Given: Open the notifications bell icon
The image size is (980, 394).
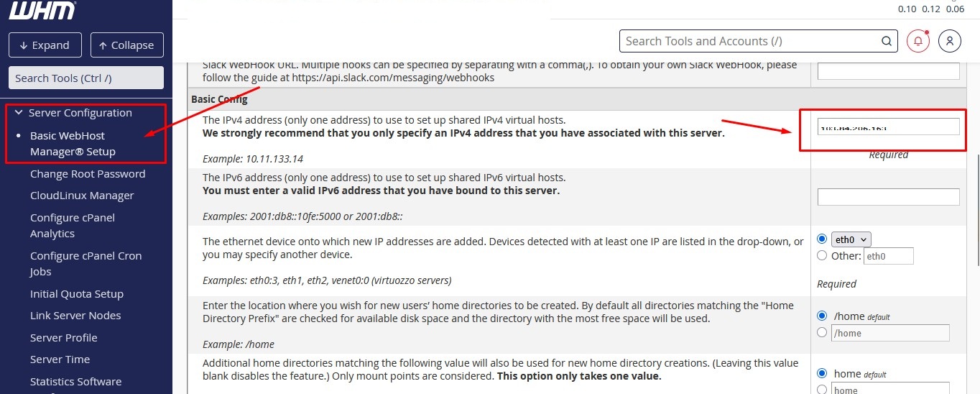Looking at the screenshot, I should [917, 41].
